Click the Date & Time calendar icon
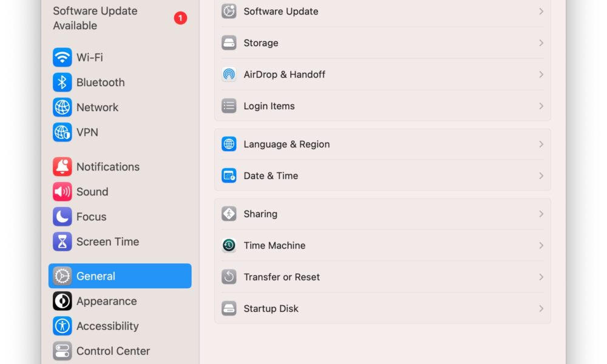 click(229, 175)
